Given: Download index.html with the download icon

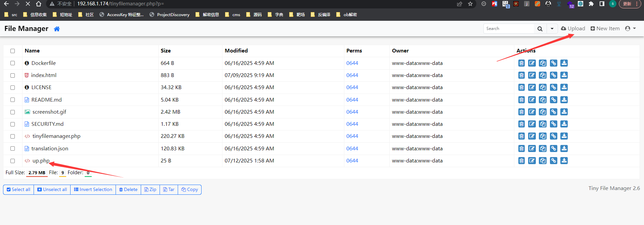Looking at the screenshot, I should click(x=564, y=75).
